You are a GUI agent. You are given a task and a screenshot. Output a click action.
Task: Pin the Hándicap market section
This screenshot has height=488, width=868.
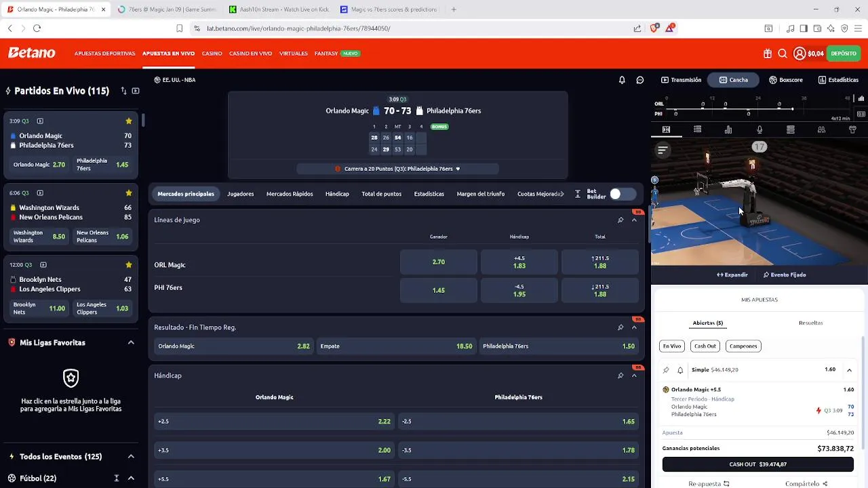(620, 375)
